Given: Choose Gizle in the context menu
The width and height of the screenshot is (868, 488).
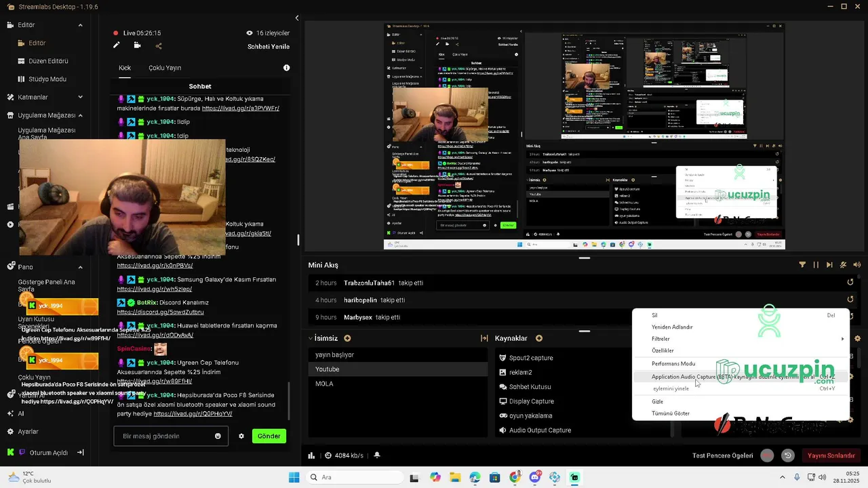Looking at the screenshot, I should (x=741, y=401).
